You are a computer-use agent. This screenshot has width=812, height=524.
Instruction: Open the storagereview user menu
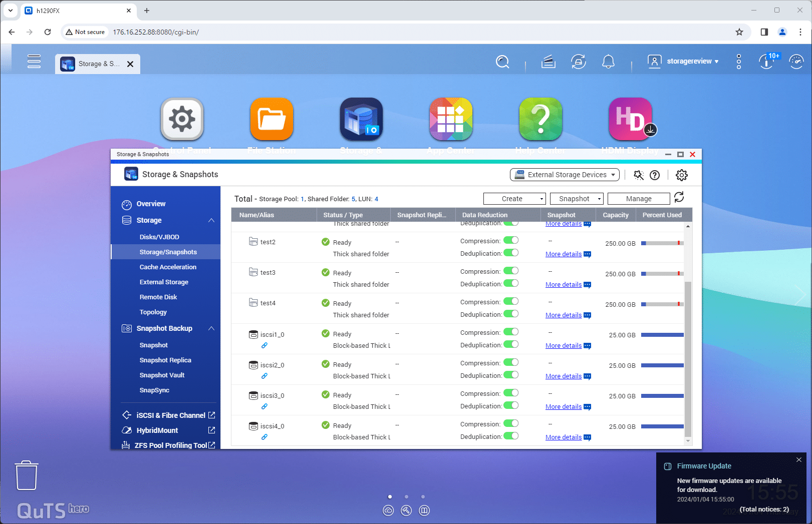coord(683,61)
